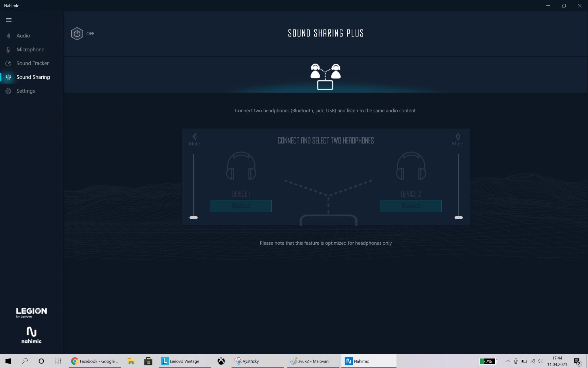Click the Sound Sharing sidebar icon
This screenshot has width=588, height=368.
click(8, 77)
